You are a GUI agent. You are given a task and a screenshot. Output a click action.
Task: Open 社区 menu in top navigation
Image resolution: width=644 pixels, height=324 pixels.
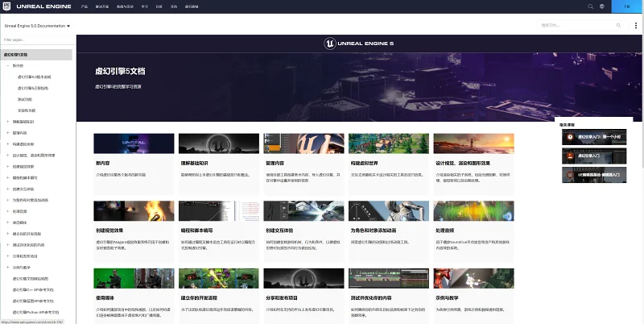pyautogui.click(x=159, y=6)
